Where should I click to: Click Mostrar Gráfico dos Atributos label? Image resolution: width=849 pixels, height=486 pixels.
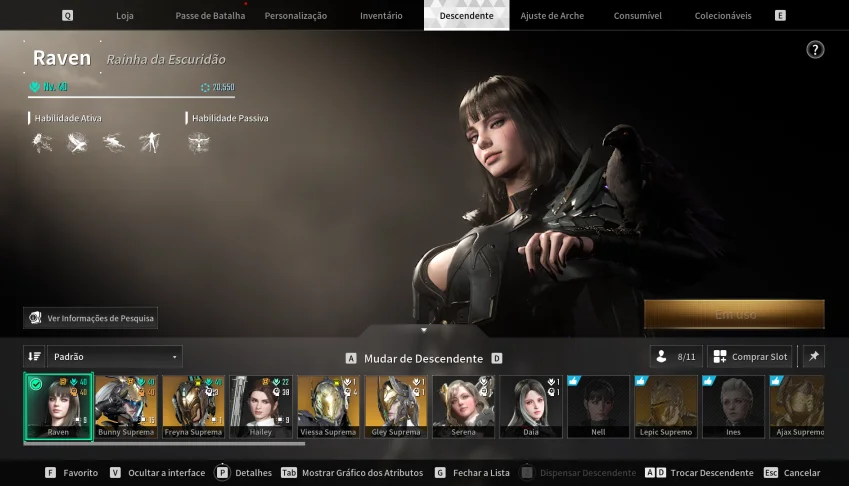[x=362, y=472]
